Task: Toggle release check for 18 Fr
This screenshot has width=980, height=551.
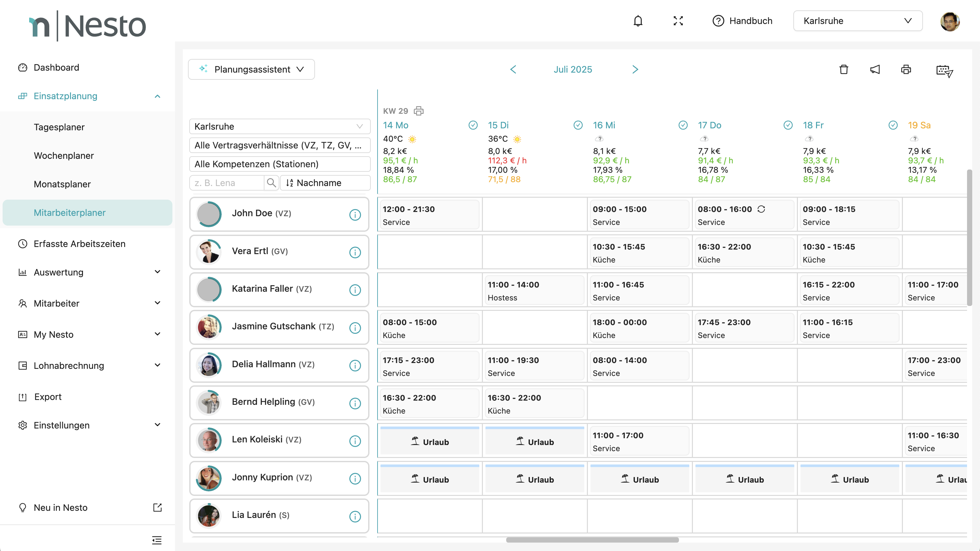Action: [893, 125]
